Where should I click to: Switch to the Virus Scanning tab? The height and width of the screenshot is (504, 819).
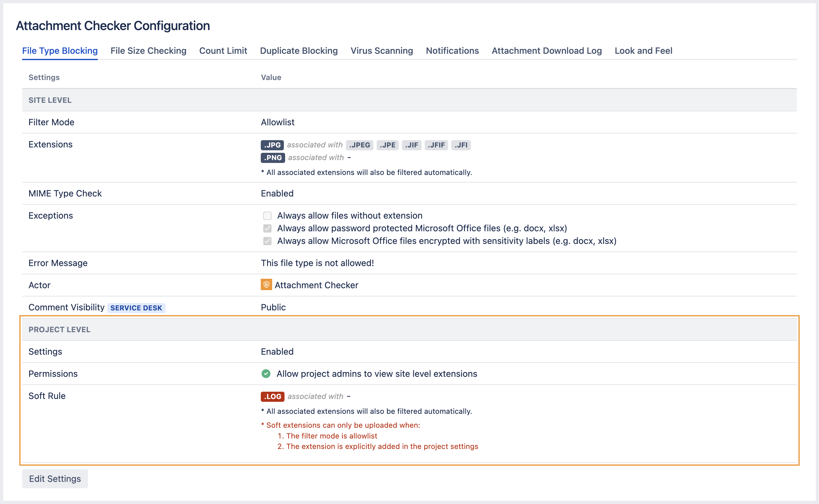tap(381, 51)
